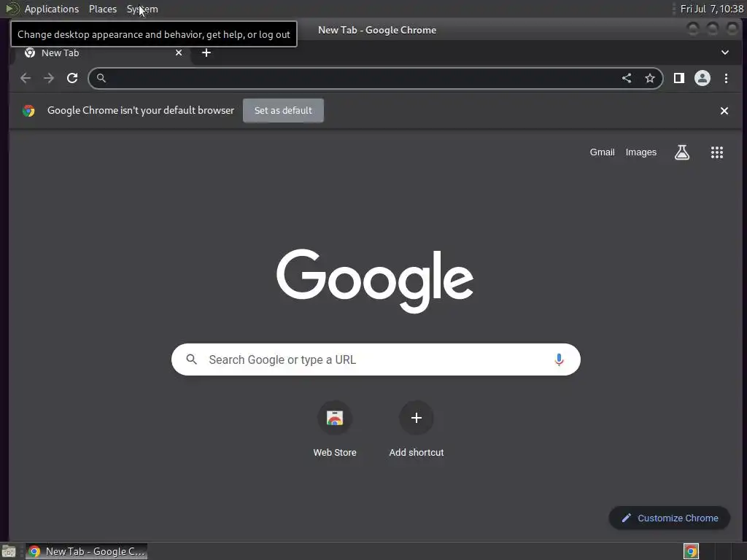This screenshot has width=747, height=560.
Task: Click the search icon in address bar
Action: pos(101,78)
